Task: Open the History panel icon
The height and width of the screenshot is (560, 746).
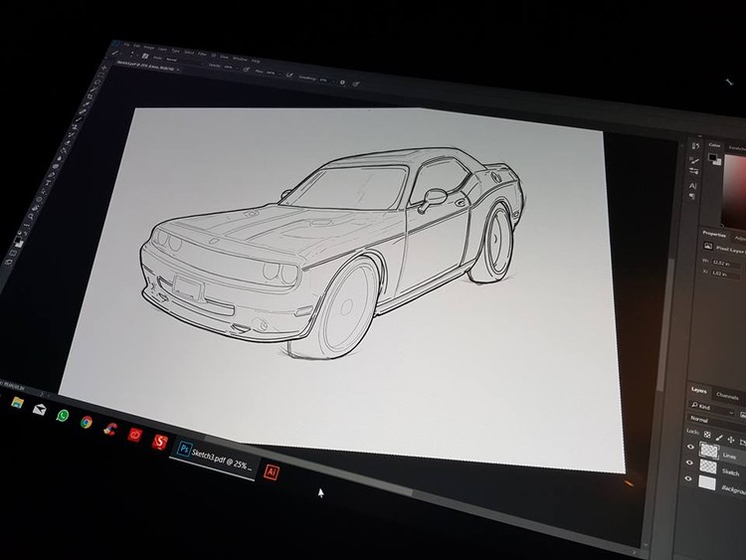Action: [x=695, y=145]
